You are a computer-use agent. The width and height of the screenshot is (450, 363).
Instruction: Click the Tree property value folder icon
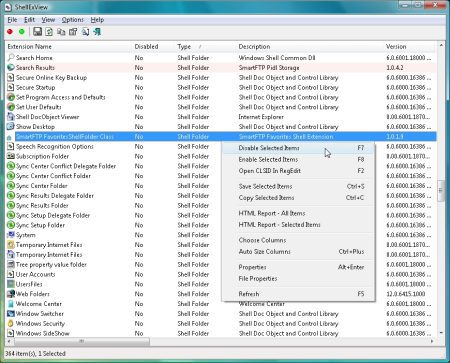[11, 265]
